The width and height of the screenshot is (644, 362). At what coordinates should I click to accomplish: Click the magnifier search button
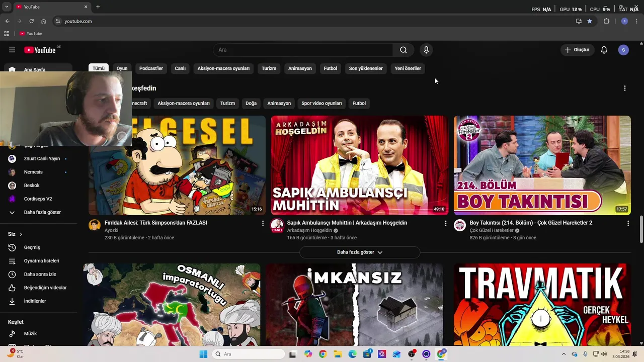(404, 50)
